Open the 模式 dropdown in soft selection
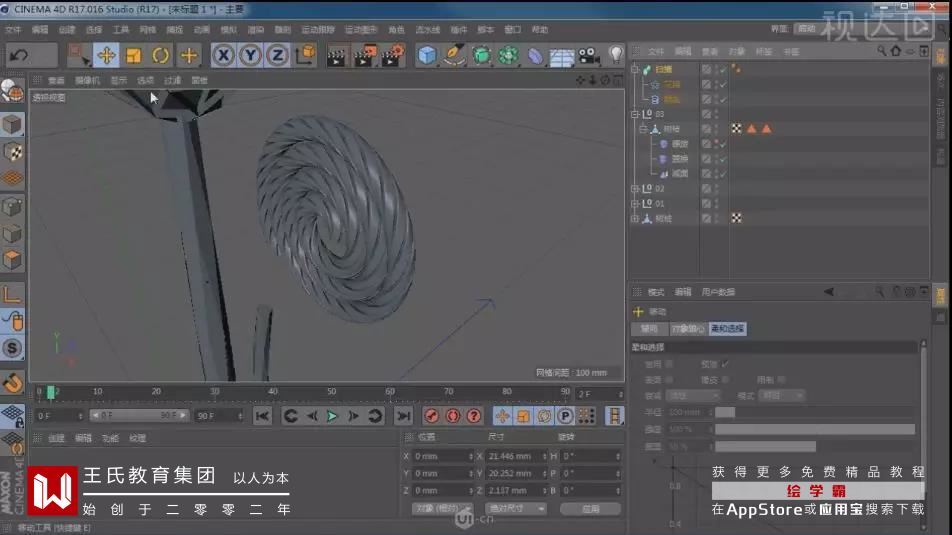Screen dimensions: 952x535 [782, 395]
